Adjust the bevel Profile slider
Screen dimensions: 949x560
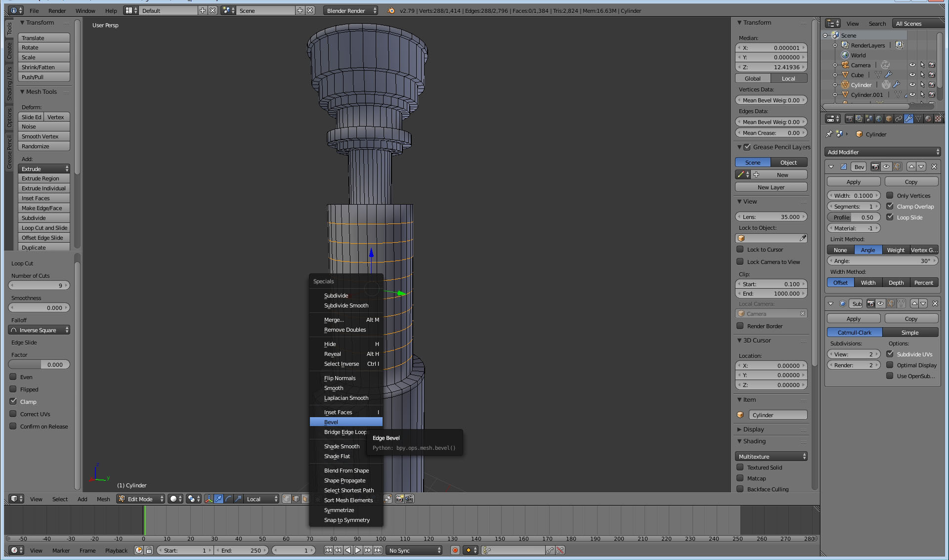point(854,217)
